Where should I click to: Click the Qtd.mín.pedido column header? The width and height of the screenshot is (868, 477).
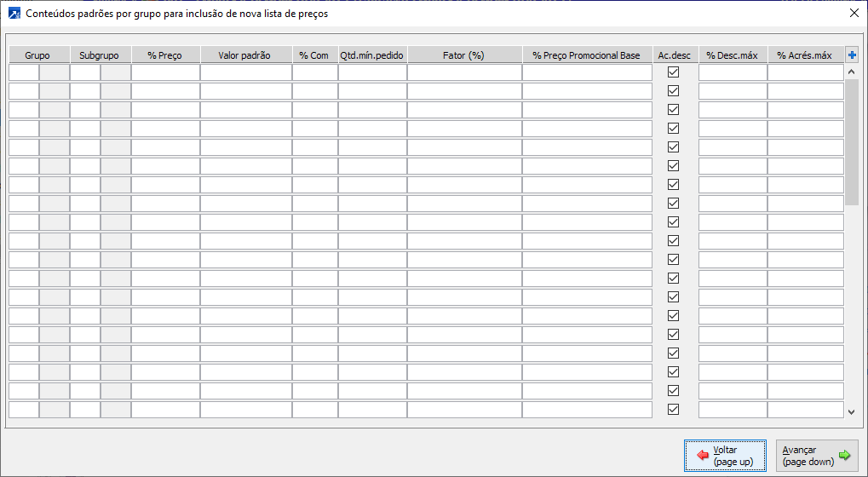pos(372,55)
